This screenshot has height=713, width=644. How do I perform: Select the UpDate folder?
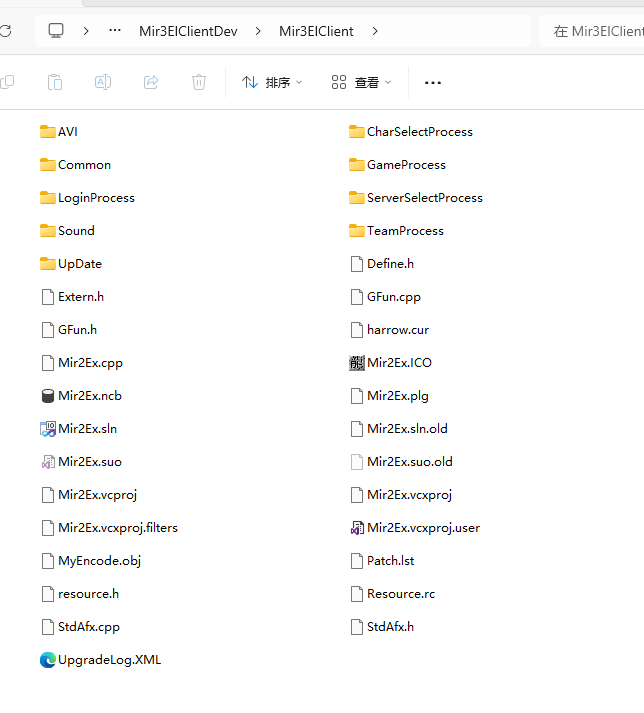(x=71, y=264)
